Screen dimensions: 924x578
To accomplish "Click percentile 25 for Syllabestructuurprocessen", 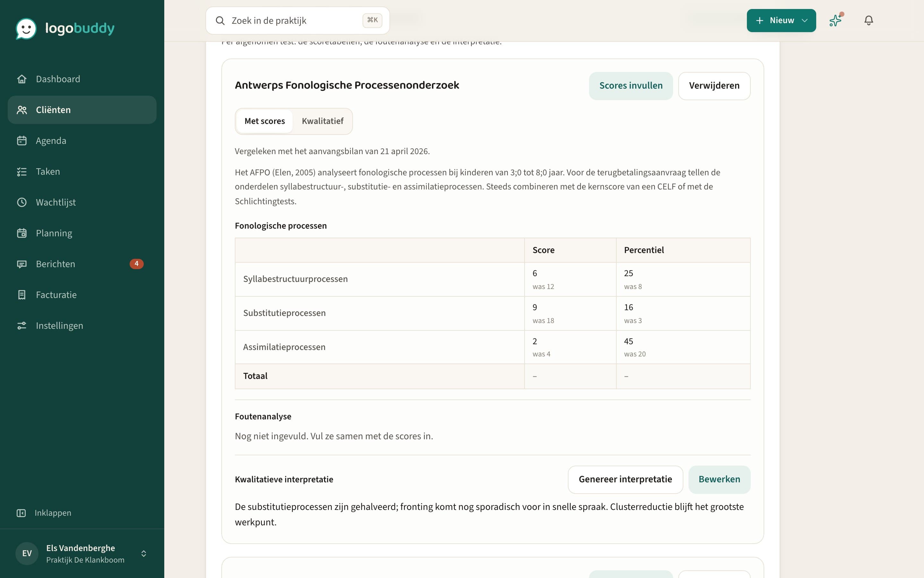I will coord(629,273).
